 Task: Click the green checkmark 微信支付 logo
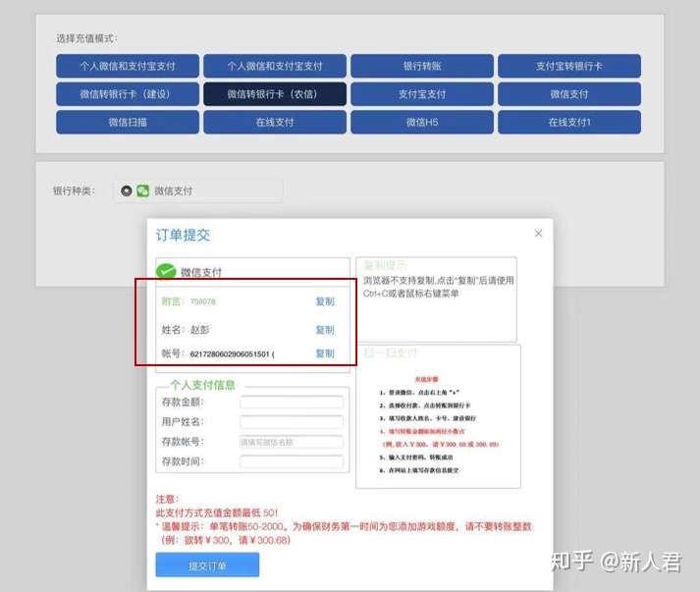166,271
